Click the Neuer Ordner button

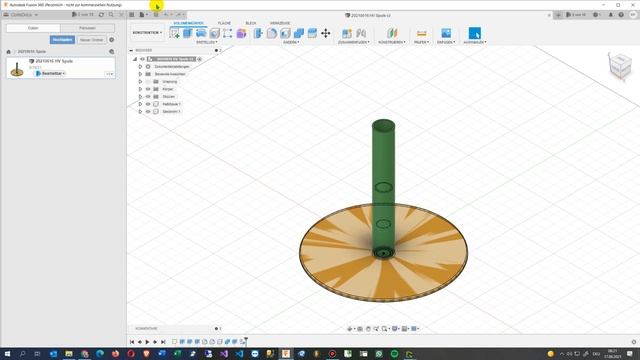91,40
